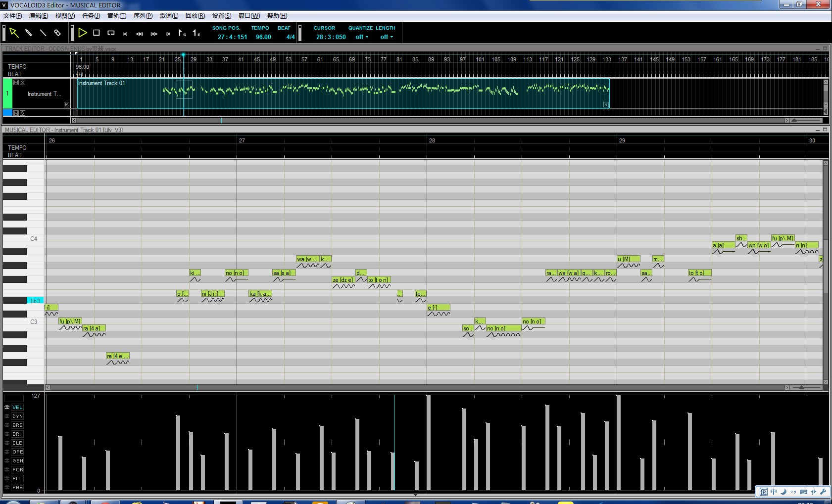832x504 pixels.
Task: Select the BRI control parameter
Action: tap(17, 434)
